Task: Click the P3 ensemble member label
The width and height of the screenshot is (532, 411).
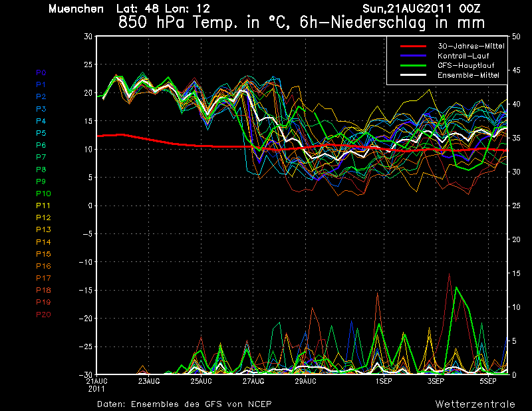Action: point(41,109)
